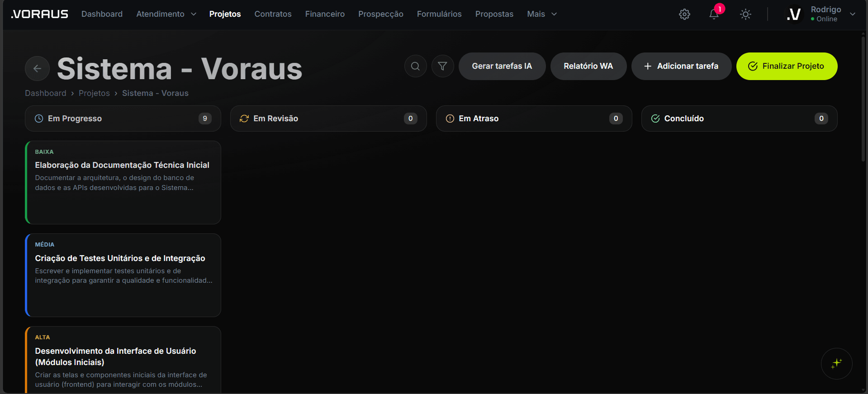
Task: Click the Em Progresso column header
Action: tap(123, 119)
